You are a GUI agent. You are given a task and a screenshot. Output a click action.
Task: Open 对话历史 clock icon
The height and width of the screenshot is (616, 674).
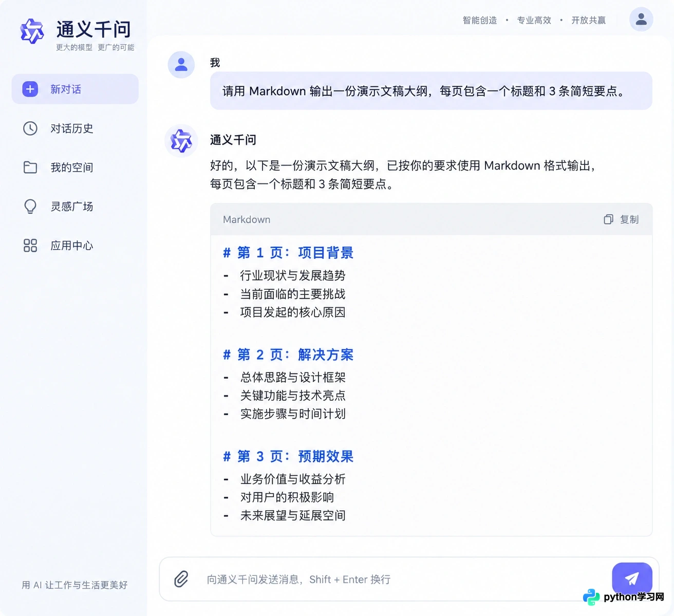30,128
